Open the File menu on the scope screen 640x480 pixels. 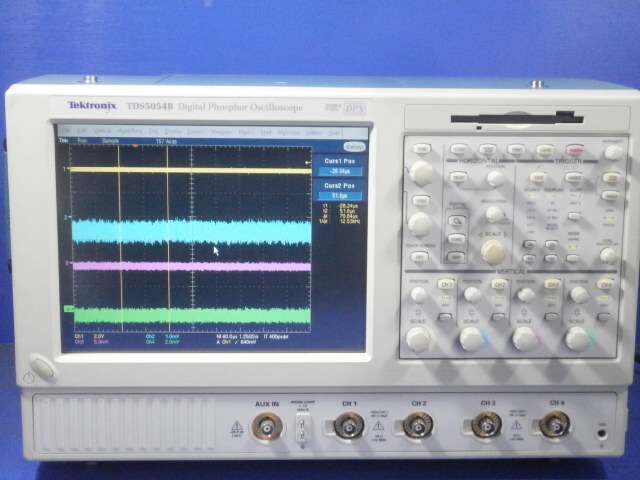click(66, 131)
